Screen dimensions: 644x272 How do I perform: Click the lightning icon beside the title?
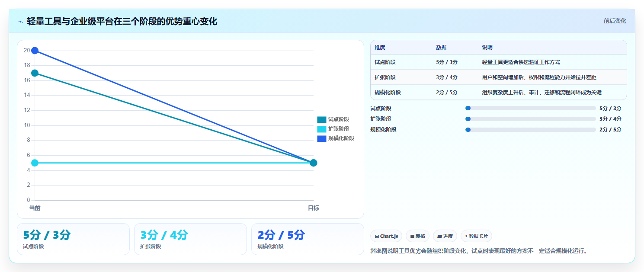click(20, 21)
